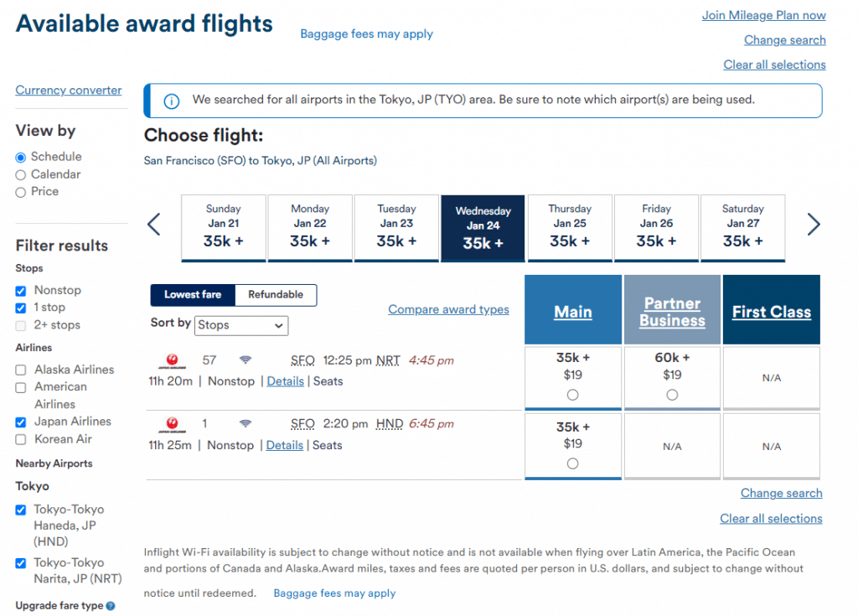Image resolution: width=858 pixels, height=616 pixels.
Task: Click the previous dates left arrow
Action: [x=154, y=225]
